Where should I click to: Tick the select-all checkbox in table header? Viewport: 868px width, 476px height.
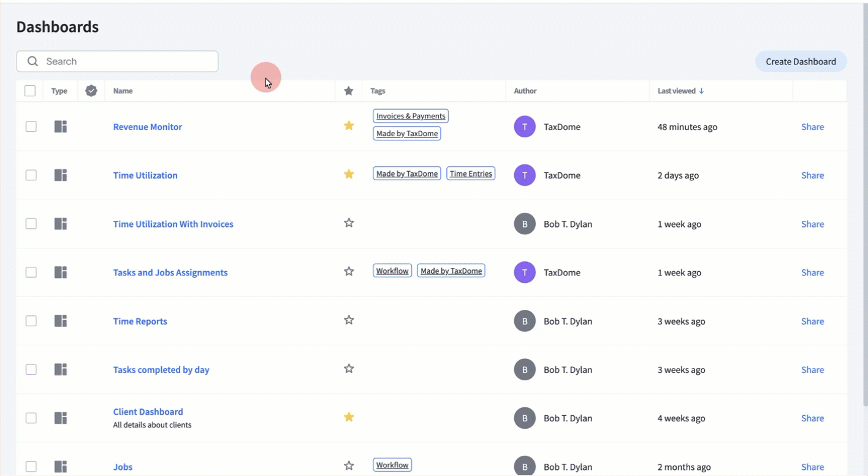tap(30, 91)
